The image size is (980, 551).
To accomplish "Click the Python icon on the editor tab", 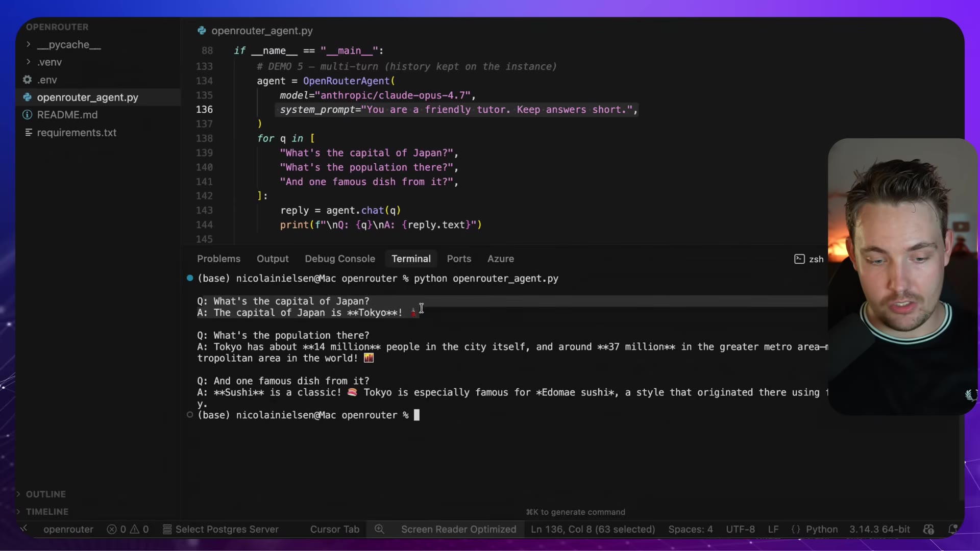I will (202, 31).
